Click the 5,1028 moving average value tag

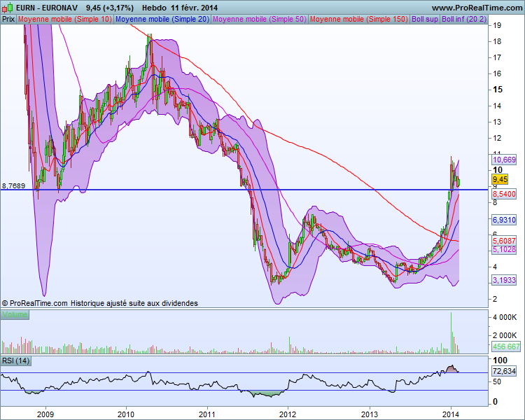pyautogui.click(x=504, y=249)
